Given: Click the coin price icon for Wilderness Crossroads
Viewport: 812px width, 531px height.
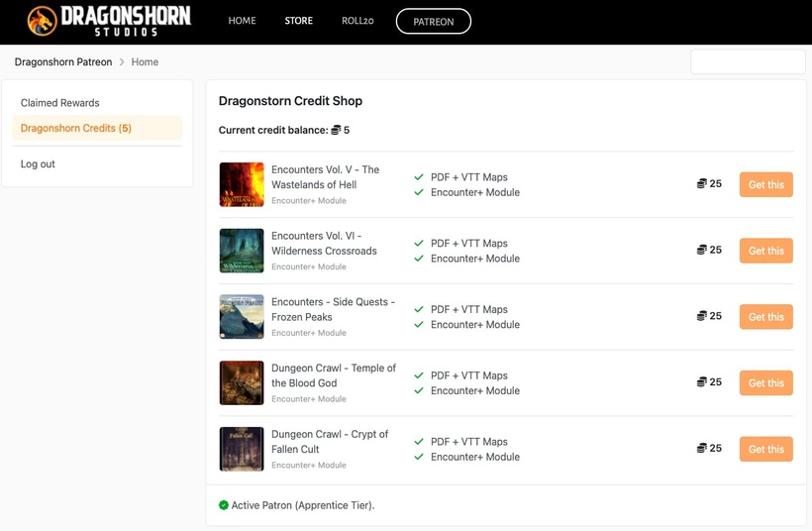Looking at the screenshot, I should [x=702, y=250].
